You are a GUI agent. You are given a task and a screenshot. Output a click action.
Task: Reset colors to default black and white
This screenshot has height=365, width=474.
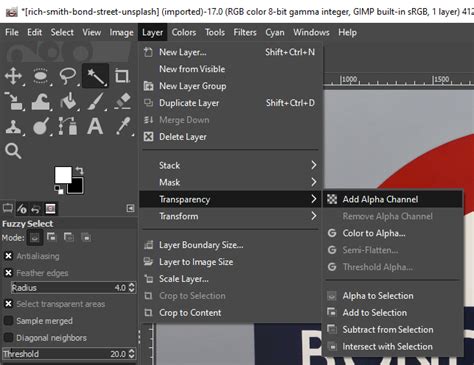pyautogui.click(x=59, y=190)
